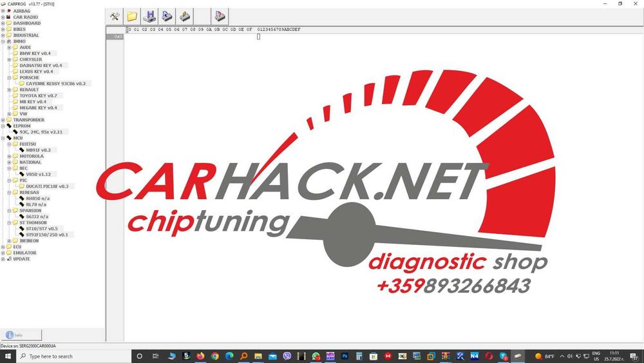Expand the AIRBAG tree node
Image resolution: width=644 pixels, height=363 pixels.
click(x=3, y=11)
